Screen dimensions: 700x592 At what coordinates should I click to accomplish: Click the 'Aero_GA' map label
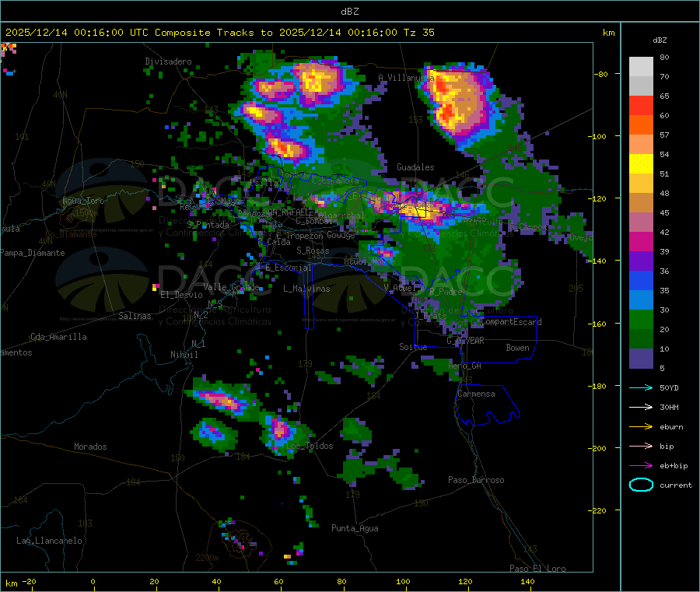click(465, 366)
